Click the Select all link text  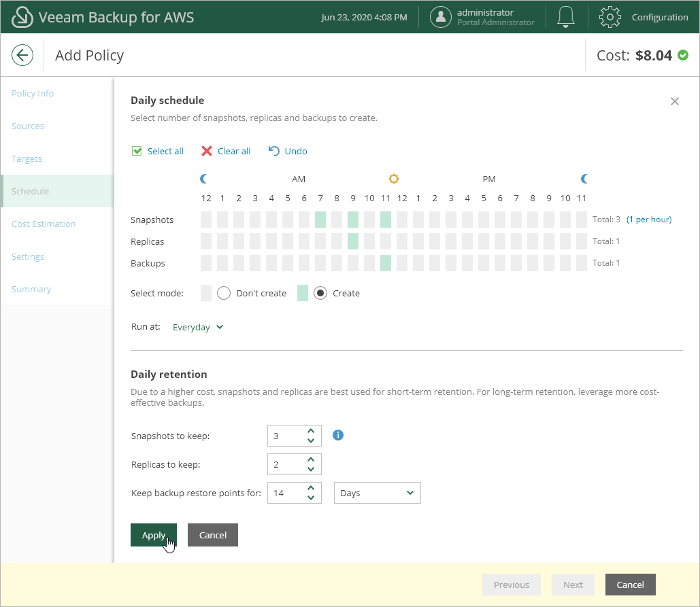pos(165,151)
